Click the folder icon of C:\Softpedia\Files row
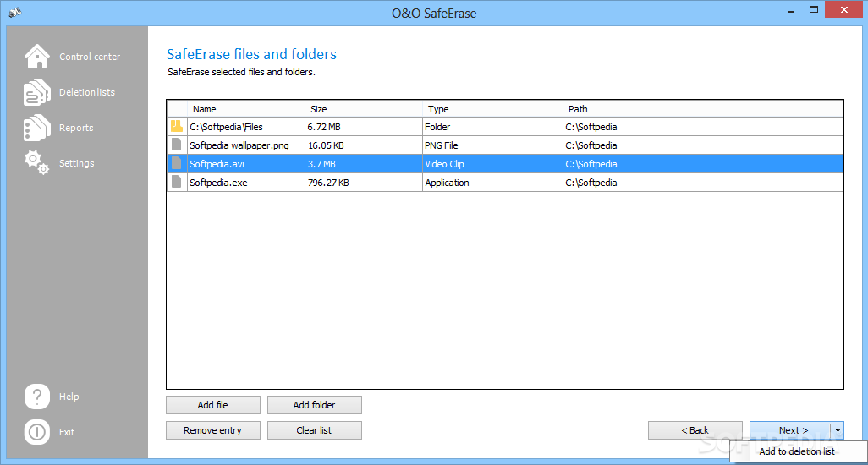 click(177, 126)
